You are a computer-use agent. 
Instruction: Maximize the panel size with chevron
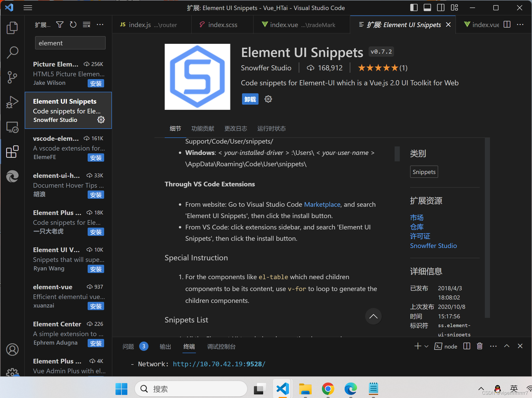(507, 346)
